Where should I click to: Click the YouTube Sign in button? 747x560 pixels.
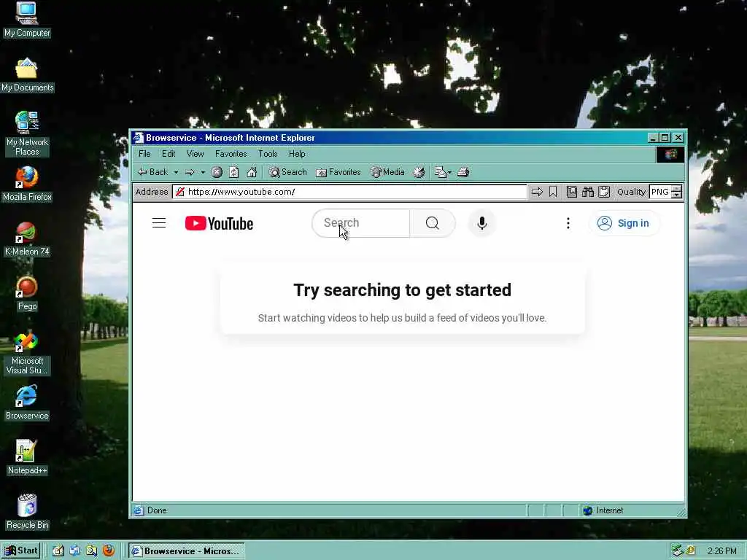pos(624,223)
